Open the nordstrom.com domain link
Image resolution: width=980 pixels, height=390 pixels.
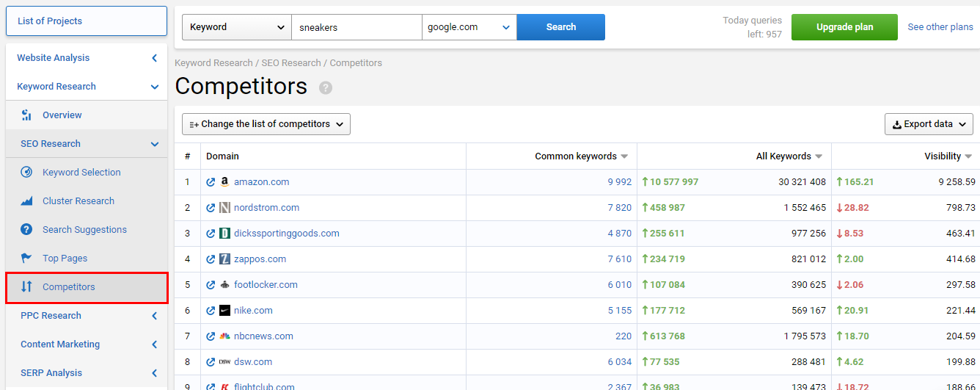pyautogui.click(x=266, y=208)
